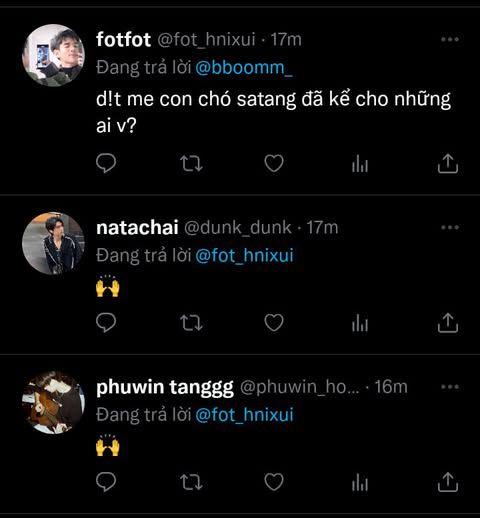Open more options on phuwin tanggg's tweet
480x518 pixels.
[450, 387]
